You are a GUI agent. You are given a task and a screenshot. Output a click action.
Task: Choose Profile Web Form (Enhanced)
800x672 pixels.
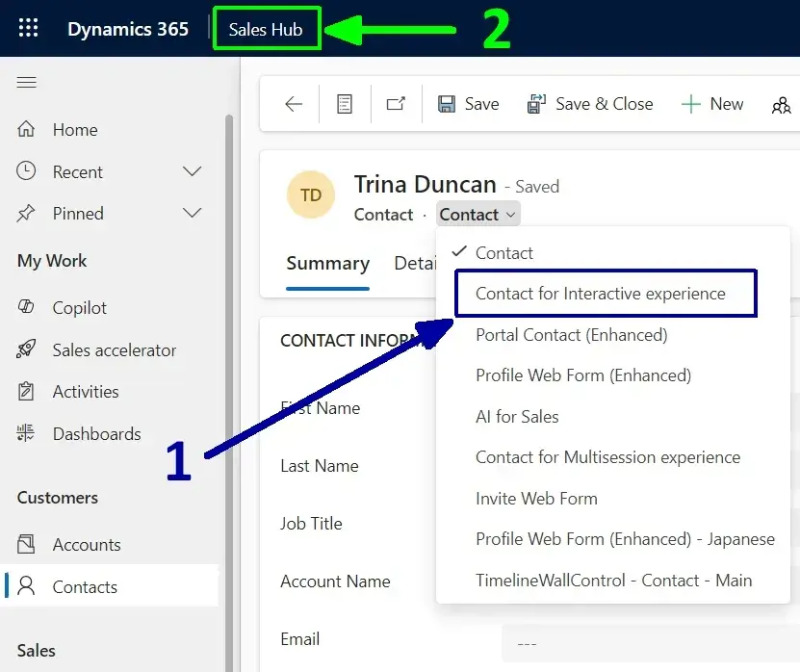(x=583, y=375)
